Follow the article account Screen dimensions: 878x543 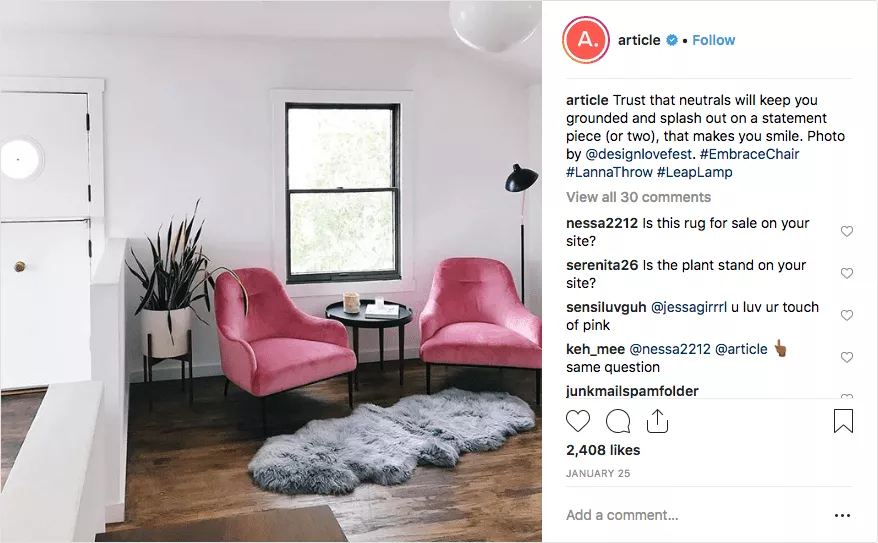click(x=713, y=40)
